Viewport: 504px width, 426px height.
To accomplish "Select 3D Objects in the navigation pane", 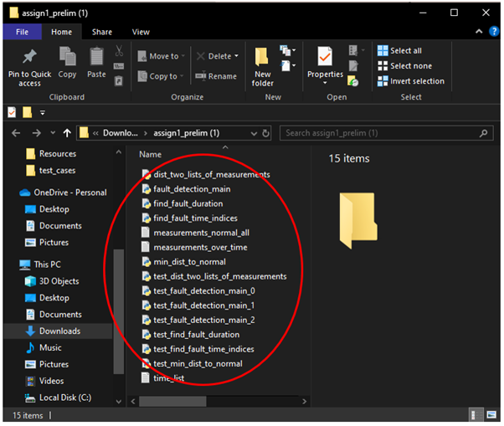I will coord(52,281).
